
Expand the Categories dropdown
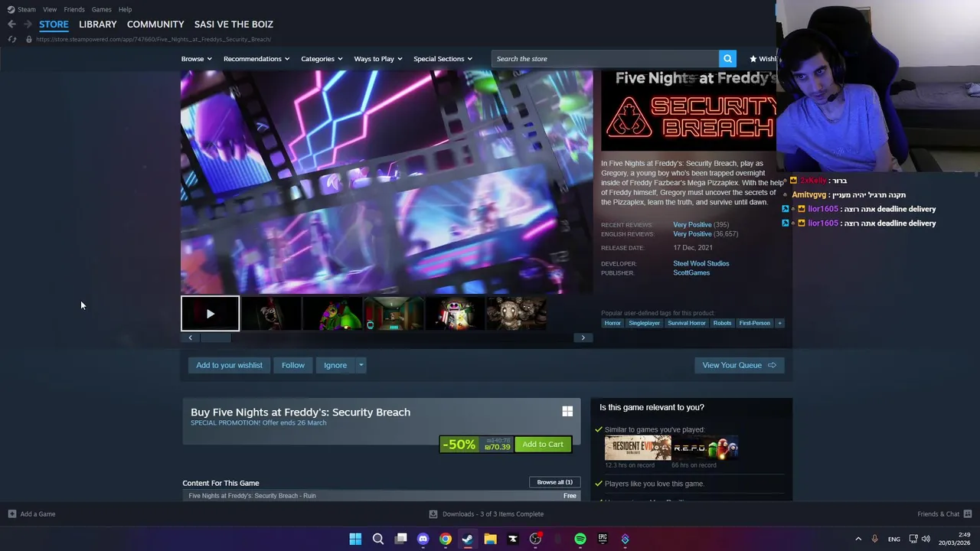click(322, 59)
